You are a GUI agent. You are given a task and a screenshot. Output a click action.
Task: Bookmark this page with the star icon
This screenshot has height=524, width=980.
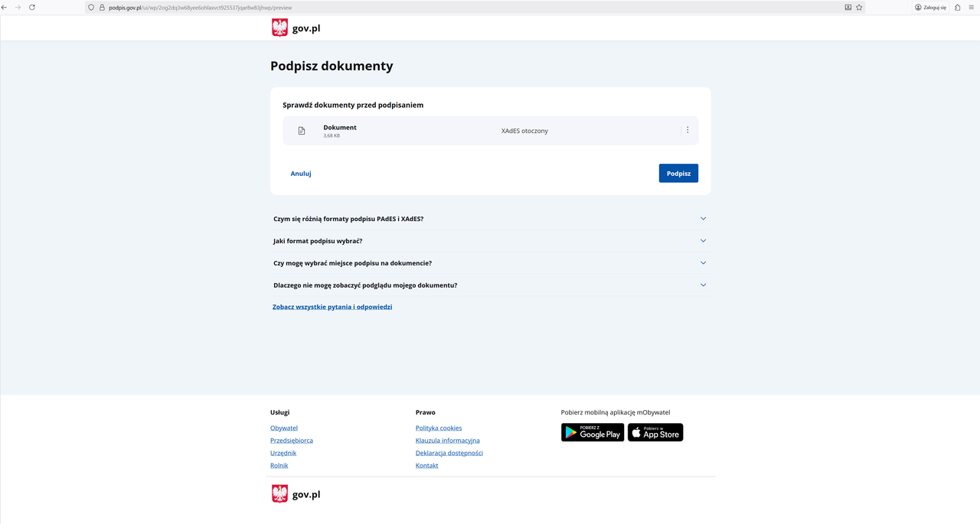point(859,7)
